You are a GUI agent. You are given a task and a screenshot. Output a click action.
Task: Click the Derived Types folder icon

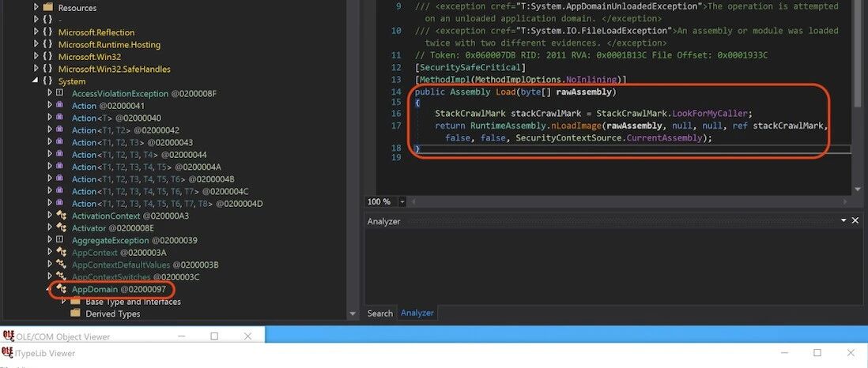tap(75, 314)
